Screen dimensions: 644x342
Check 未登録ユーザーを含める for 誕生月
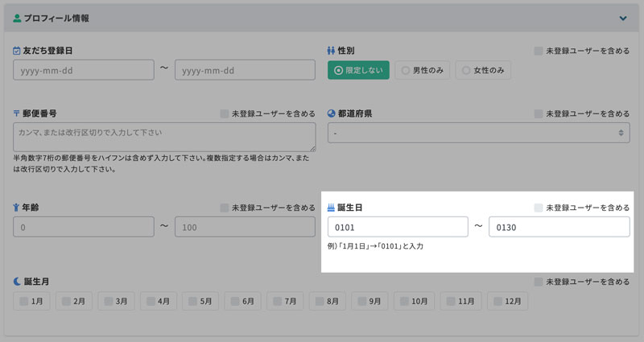pyautogui.click(x=539, y=282)
